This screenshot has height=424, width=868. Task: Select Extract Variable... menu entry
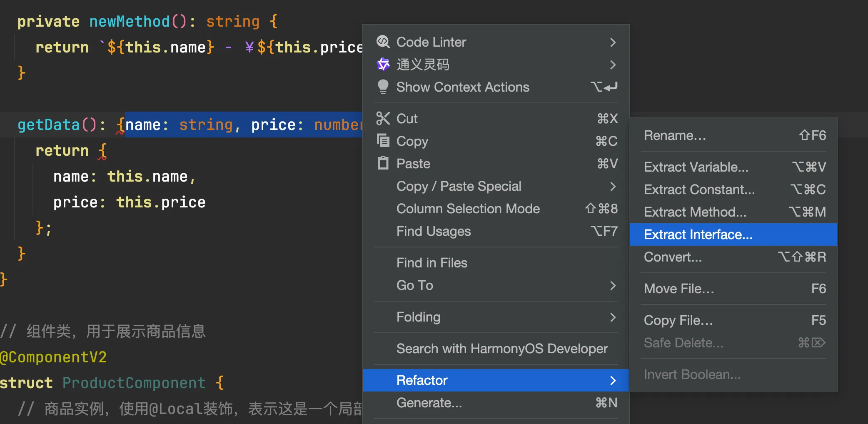click(696, 167)
